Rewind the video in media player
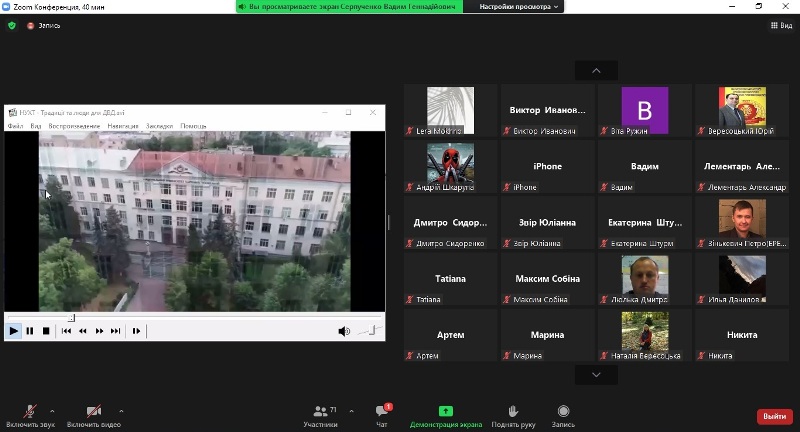The width and height of the screenshot is (800, 432). 83,331
